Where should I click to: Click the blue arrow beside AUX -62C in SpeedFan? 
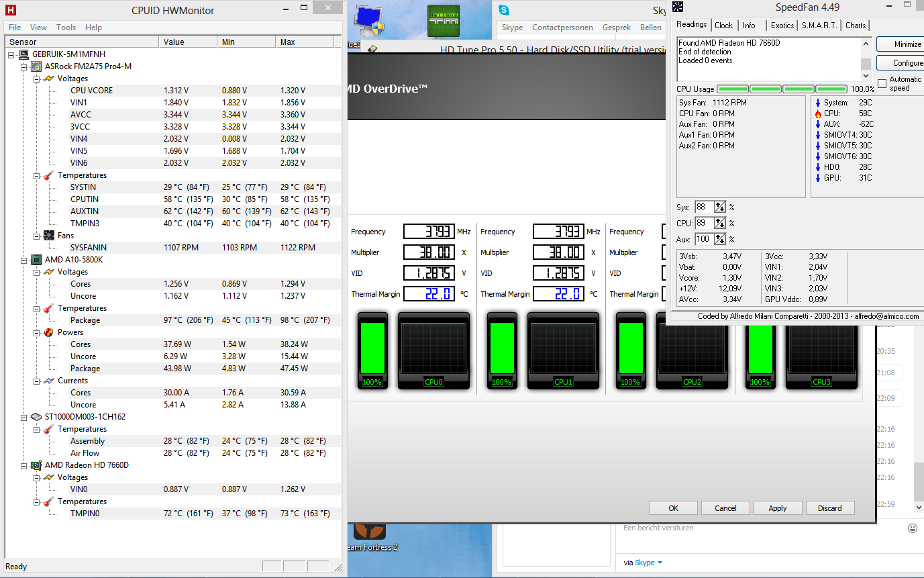(818, 124)
